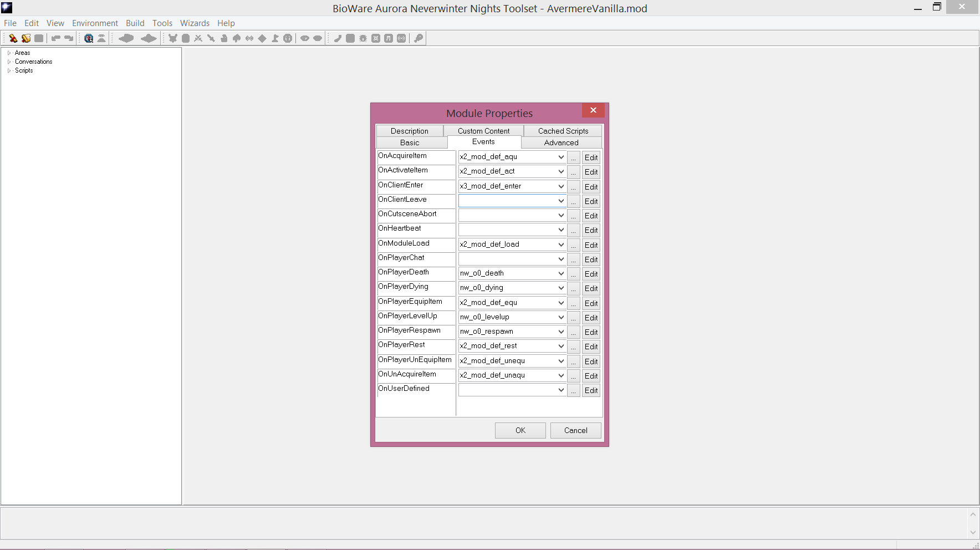
Task: Click the Paint Placeables tree icon
Action: click(x=237, y=38)
